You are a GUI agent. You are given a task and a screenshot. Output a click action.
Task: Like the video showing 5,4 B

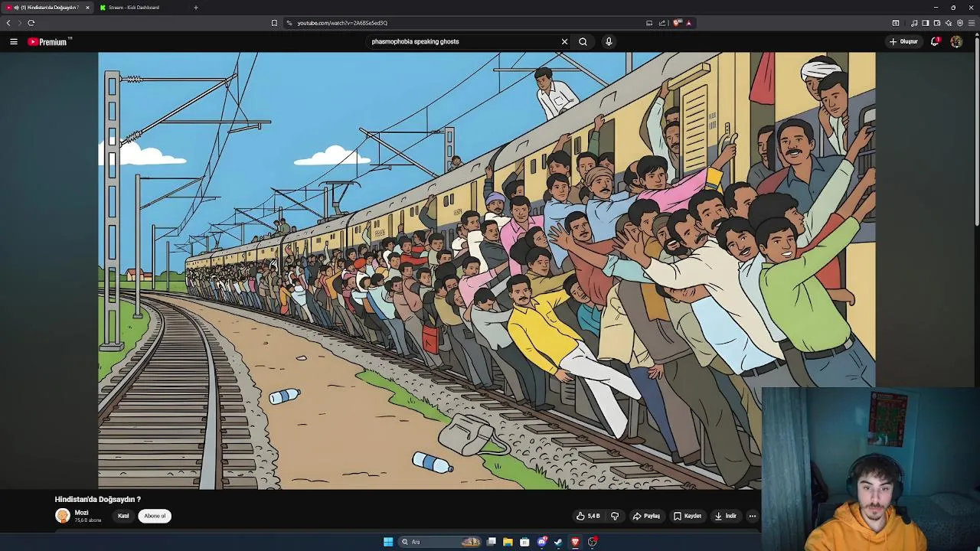pyautogui.click(x=588, y=516)
